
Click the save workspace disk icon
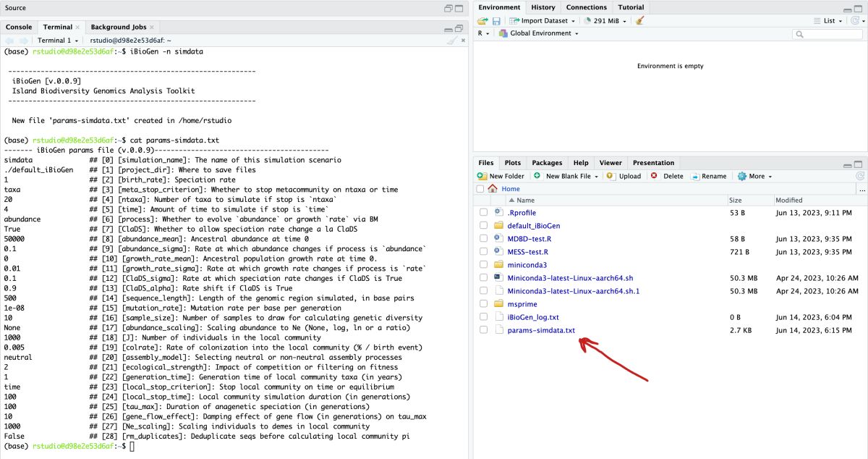coord(496,21)
